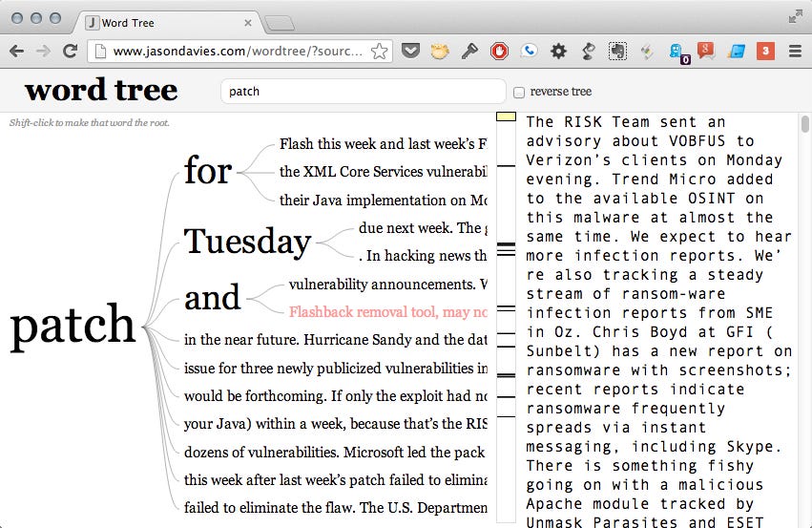Click 'Apache module tracked by' source text
The image size is (812, 528).
click(x=640, y=504)
